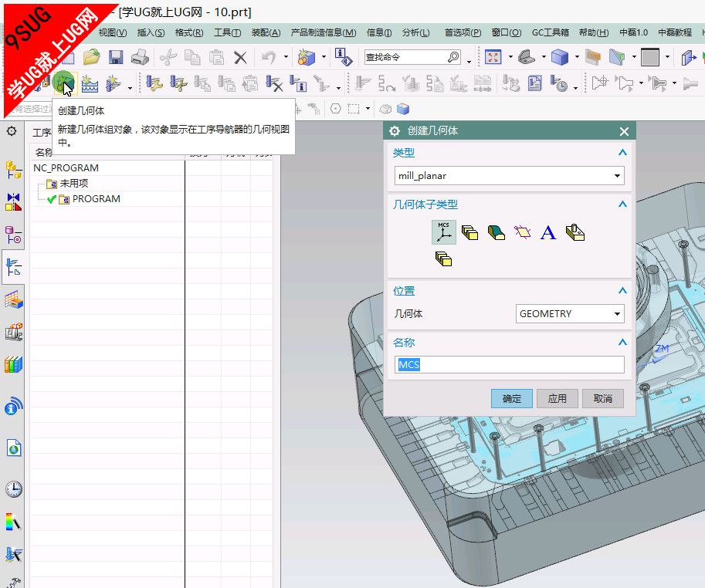
Task: Select the WORKPIECE subtype icon beside MCS
Action: click(x=469, y=233)
